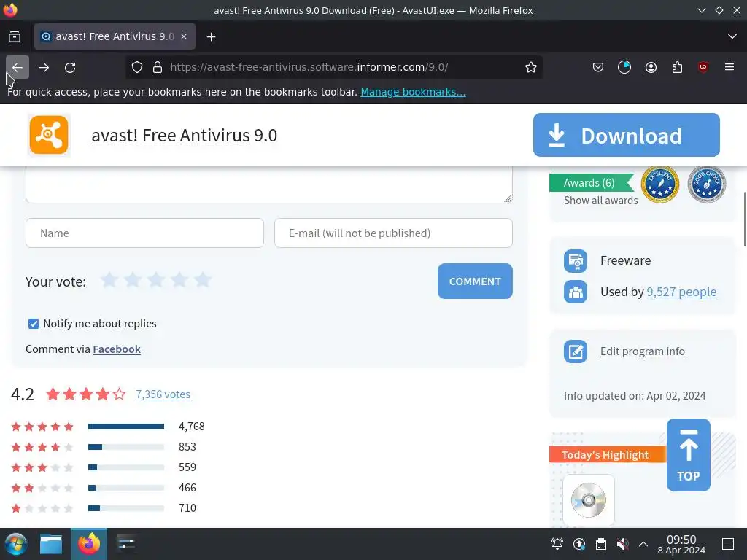The width and height of the screenshot is (747, 560).
Task: Click the one-star rating bar (710)
Action: coord(126,508)
